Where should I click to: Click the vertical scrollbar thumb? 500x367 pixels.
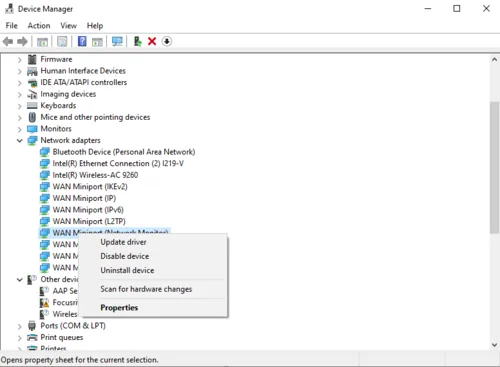tap(494, 168)
